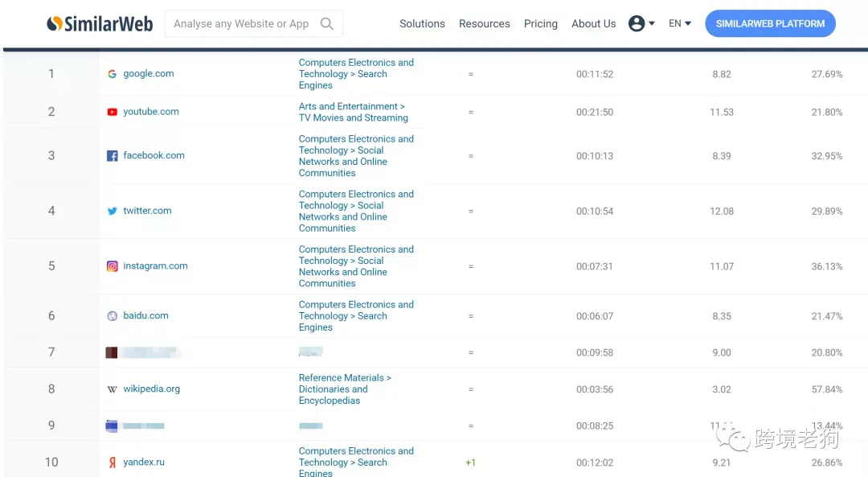Click the blurred favicon in row 9

click(111, 426)
